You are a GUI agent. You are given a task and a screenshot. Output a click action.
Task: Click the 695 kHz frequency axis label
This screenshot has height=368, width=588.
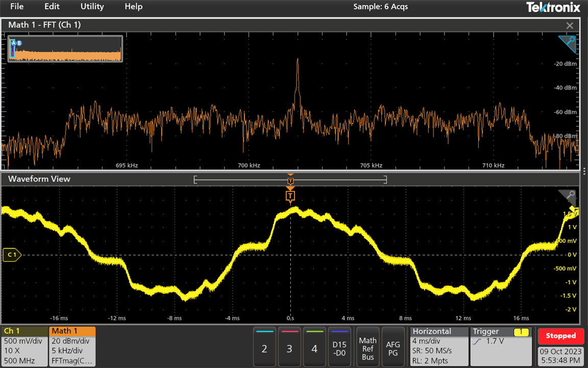[x=127, y=165]
